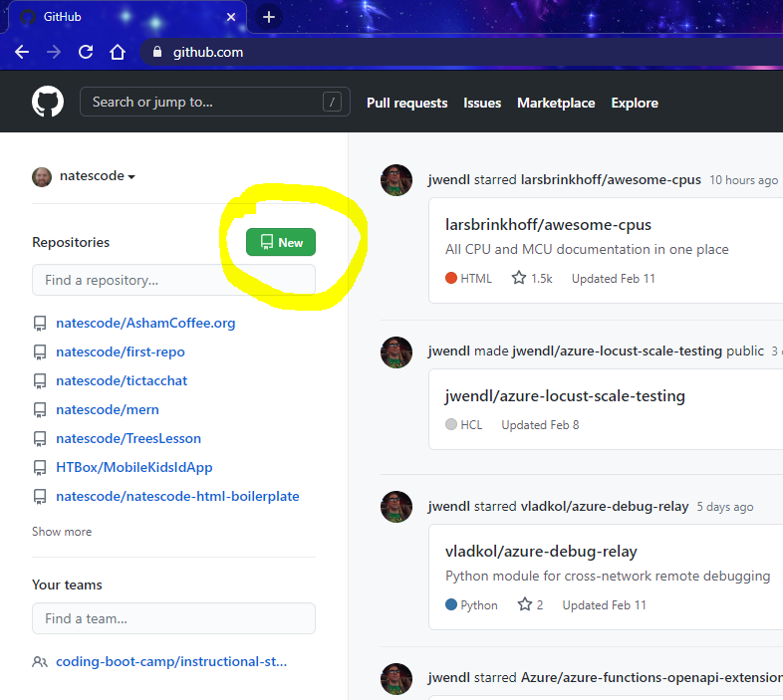Open coding-boot-camp/instructional-st team link
783x700 pixels.
[171, 662]
